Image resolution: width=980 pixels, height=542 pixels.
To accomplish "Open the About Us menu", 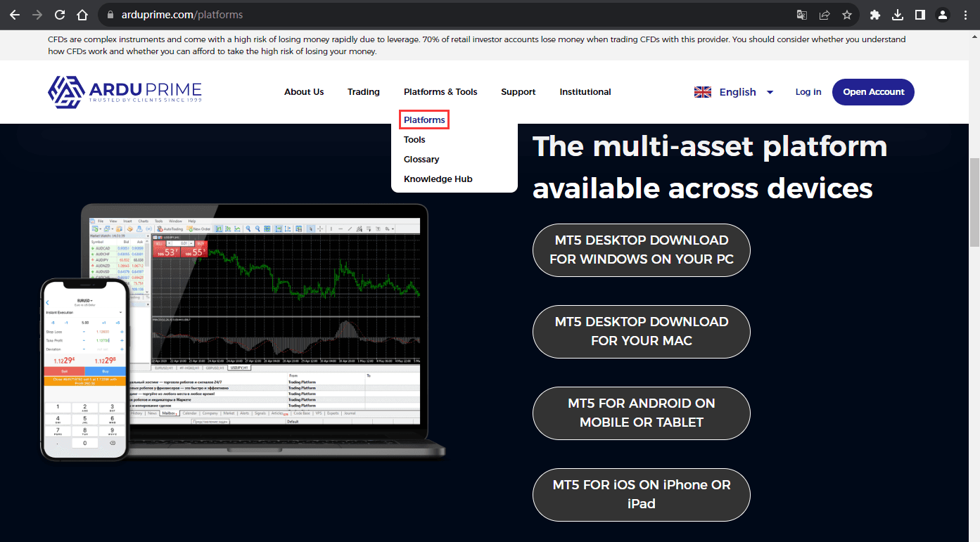I will pos(304,92).
